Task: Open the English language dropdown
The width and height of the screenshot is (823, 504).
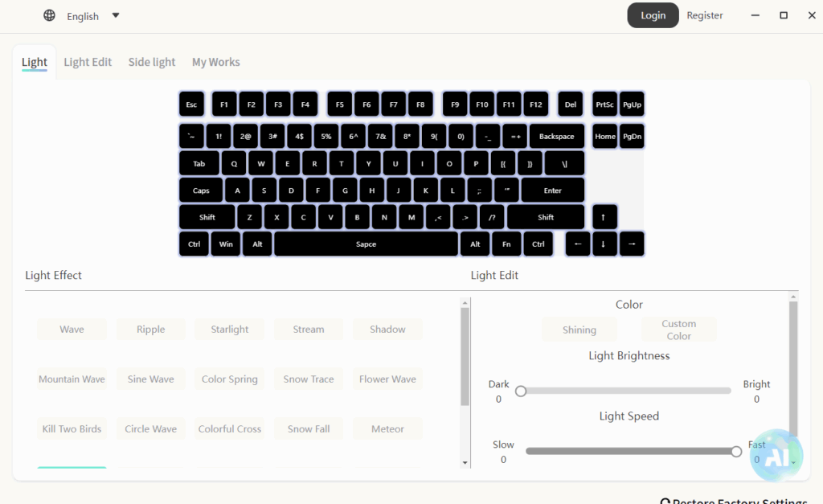Action: (x=93, y=16)
